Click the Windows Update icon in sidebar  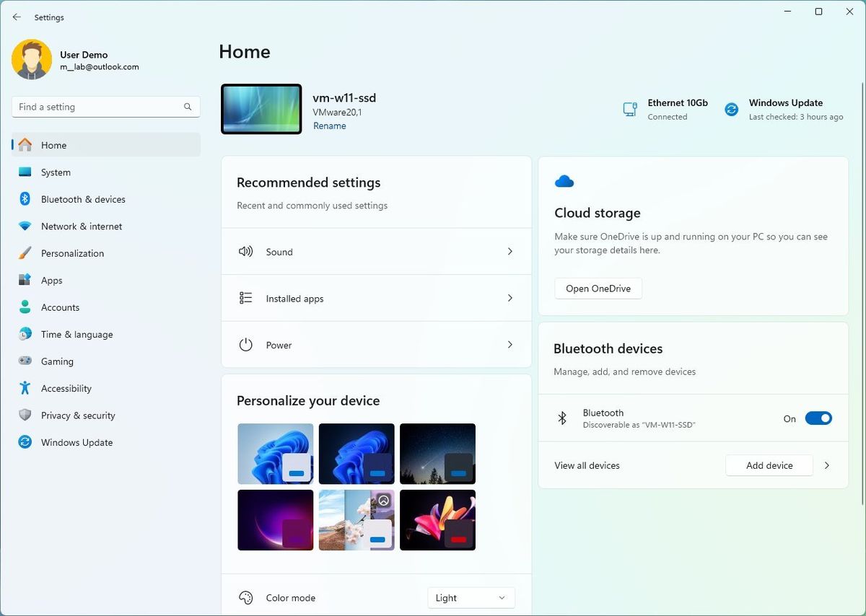[x=25, y=442]
